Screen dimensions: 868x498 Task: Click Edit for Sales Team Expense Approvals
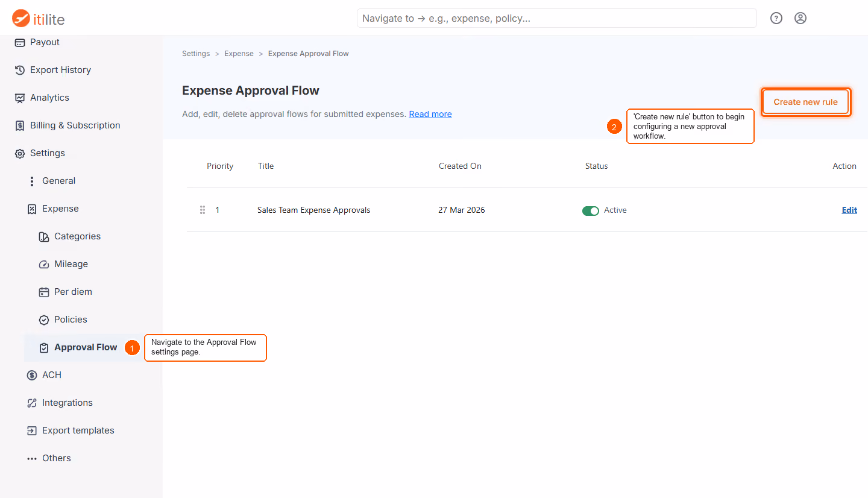(849, 210)
